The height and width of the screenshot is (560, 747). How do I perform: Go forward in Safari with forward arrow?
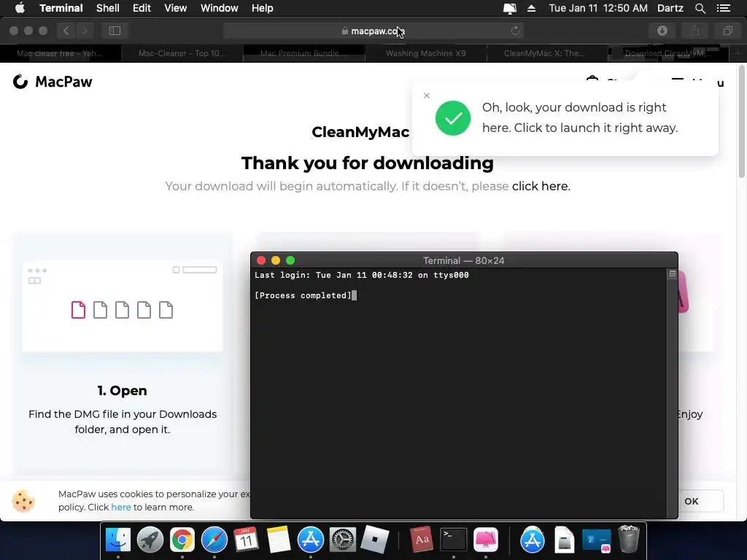click(85, 31)
